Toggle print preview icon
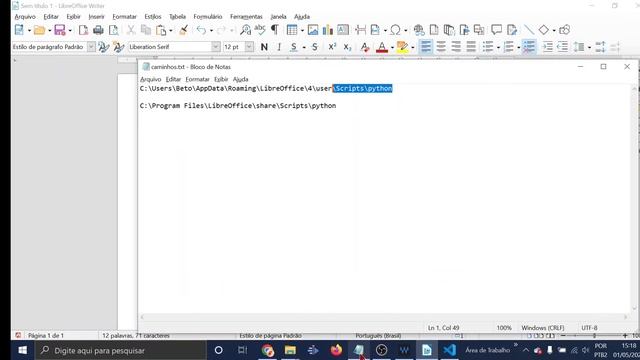640x360 pixels. [113, 30]
